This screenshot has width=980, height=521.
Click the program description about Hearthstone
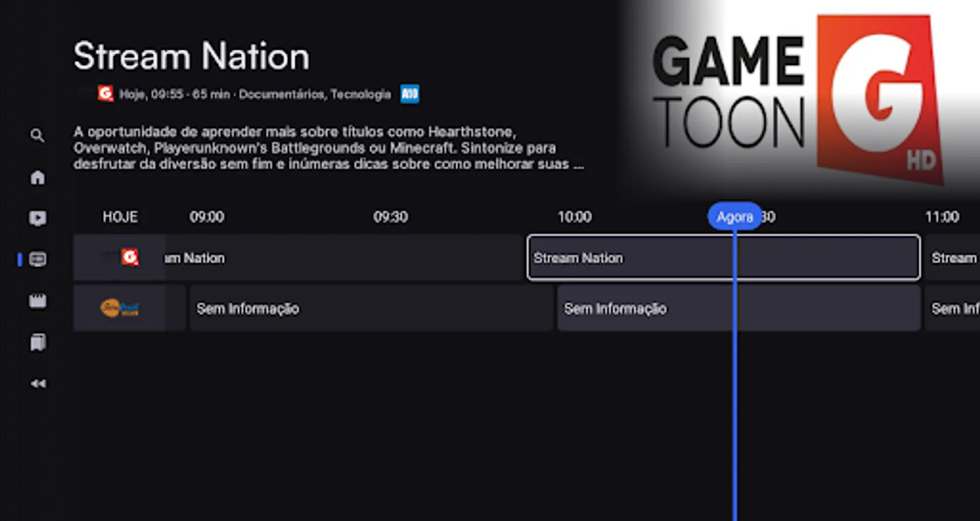pyautogui.click(x=329, y=148)
